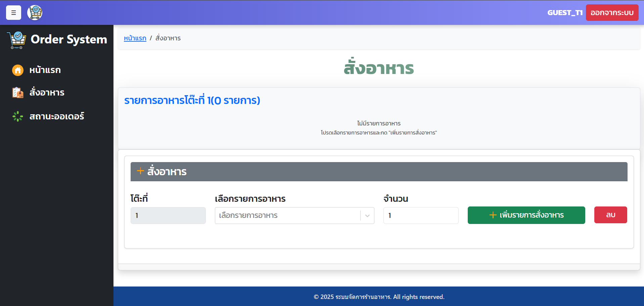The width and height of the screenshot is (644, 306).
Task: Click the disabled โต๊ะที่ table number field
Action: (x=168, y=216)
